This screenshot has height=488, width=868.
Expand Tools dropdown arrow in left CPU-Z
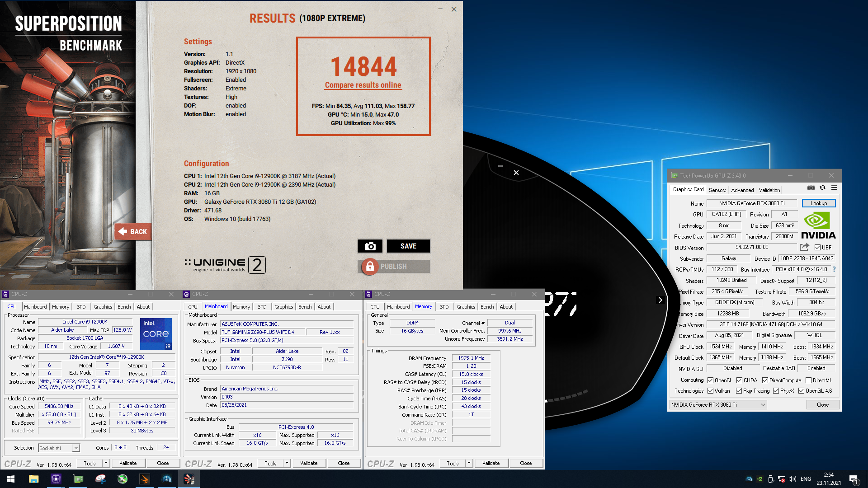[106, 463]
